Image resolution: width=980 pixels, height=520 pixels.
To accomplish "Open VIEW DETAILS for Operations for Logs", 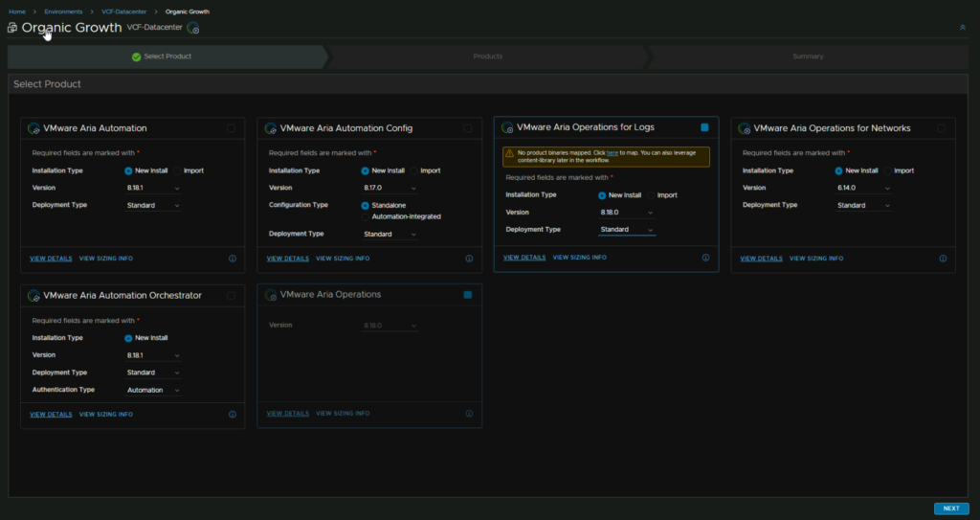I will (x=524, y=258).
